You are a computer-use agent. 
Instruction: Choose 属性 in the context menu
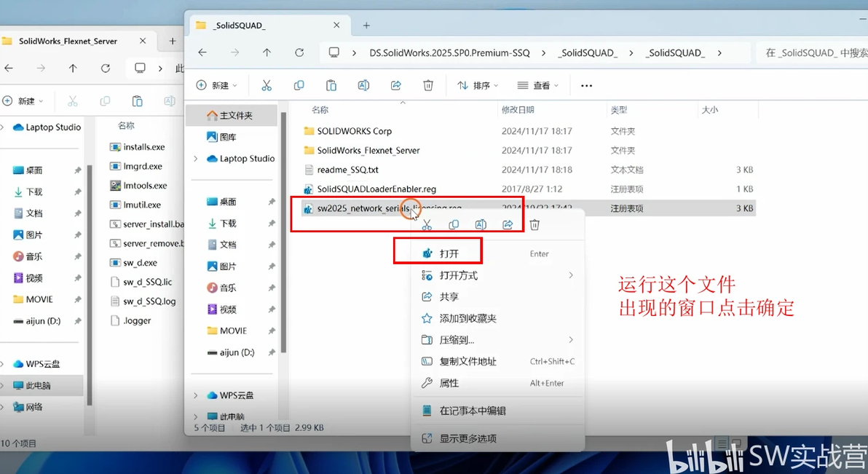click(497, 383)
